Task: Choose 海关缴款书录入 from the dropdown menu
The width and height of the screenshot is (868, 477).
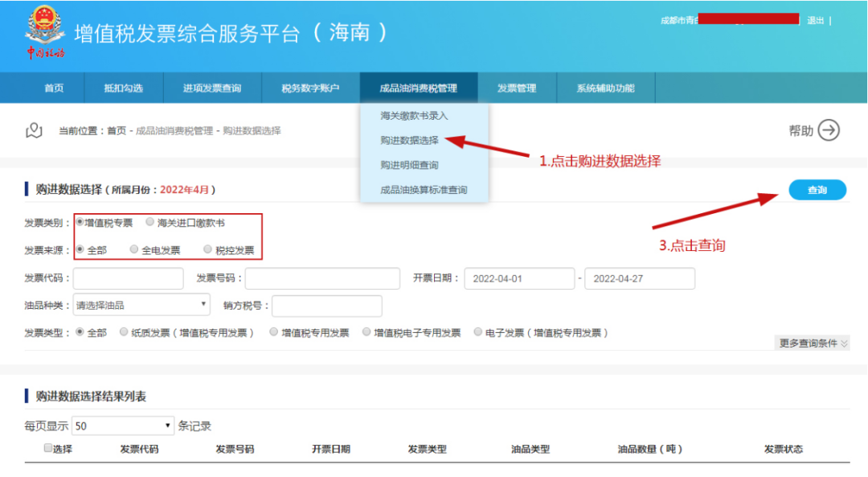Action: 414,116
